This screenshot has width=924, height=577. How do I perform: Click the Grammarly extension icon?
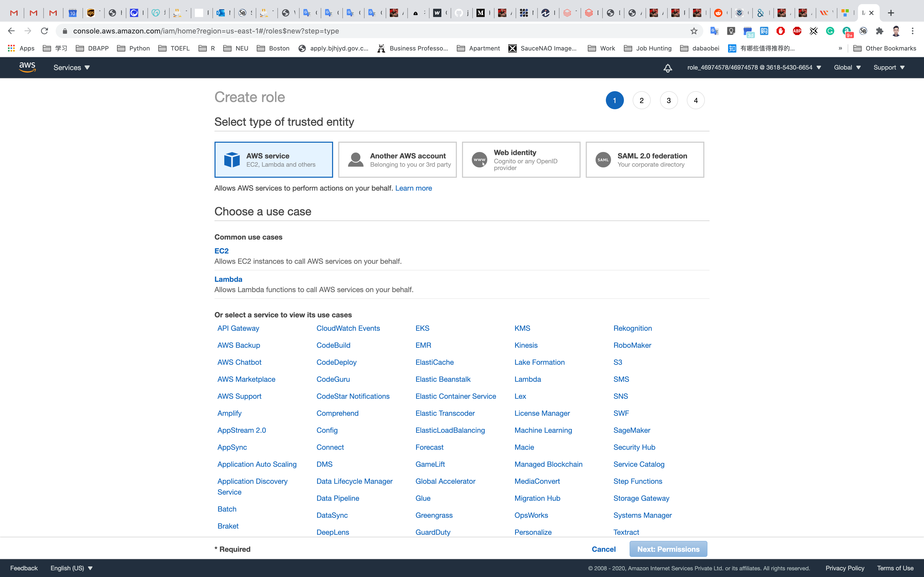(x=830, y=31)
